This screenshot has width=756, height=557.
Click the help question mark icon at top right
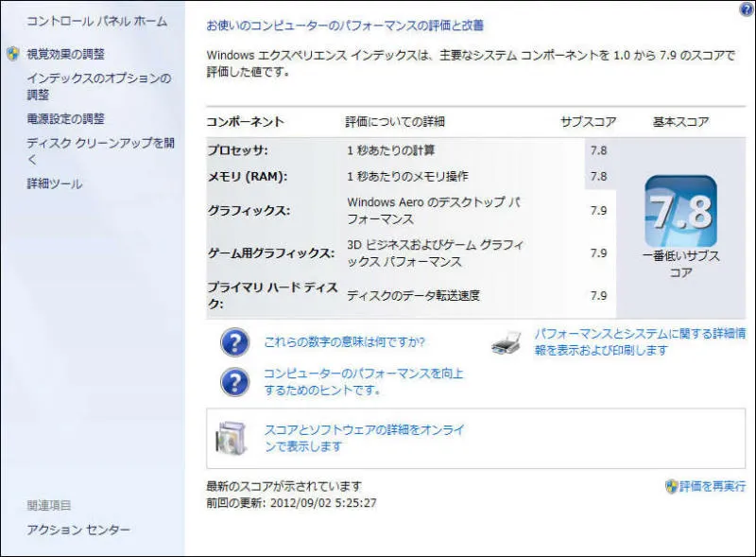click(x=747, y=9)
